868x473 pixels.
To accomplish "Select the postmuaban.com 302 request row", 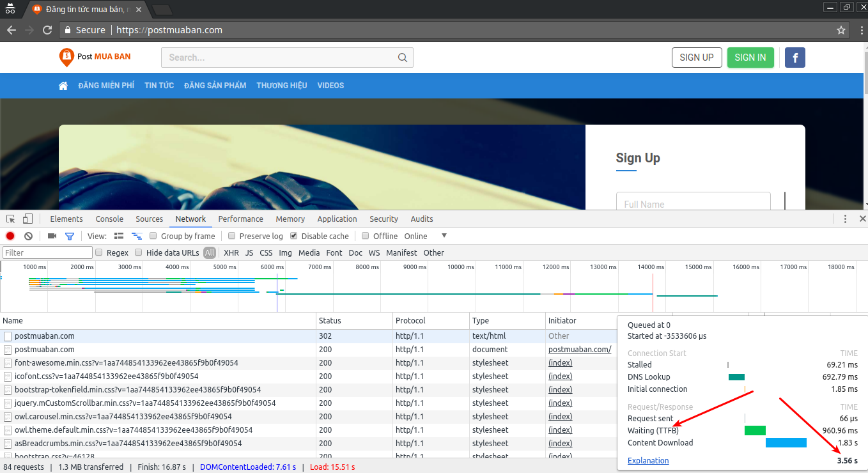I will 308,336.
